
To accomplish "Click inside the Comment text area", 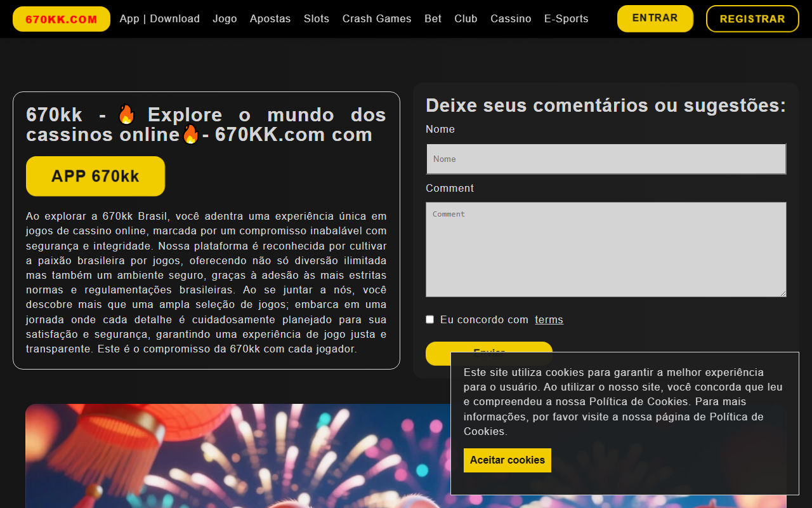I will pos(606,250).
